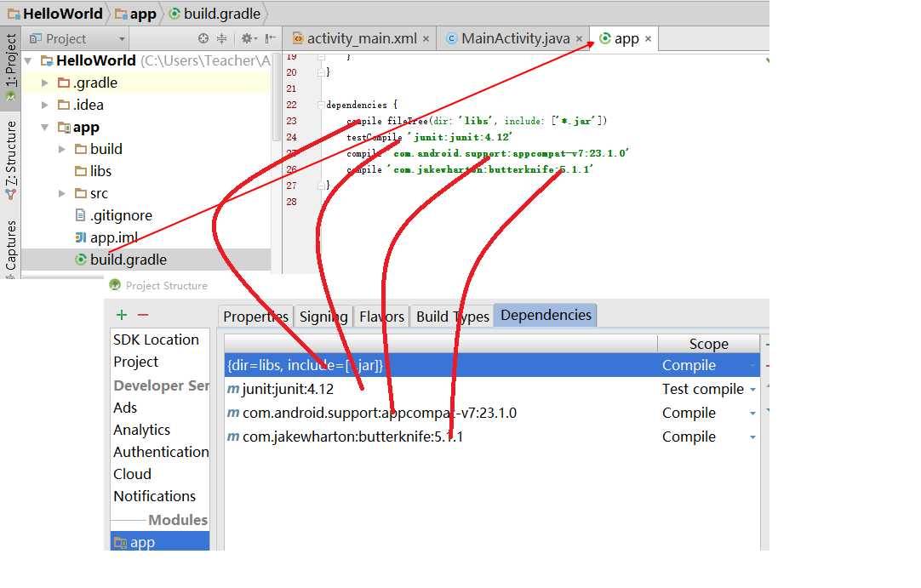
Task: Select Ads developer service
Action: coord(125,408)
